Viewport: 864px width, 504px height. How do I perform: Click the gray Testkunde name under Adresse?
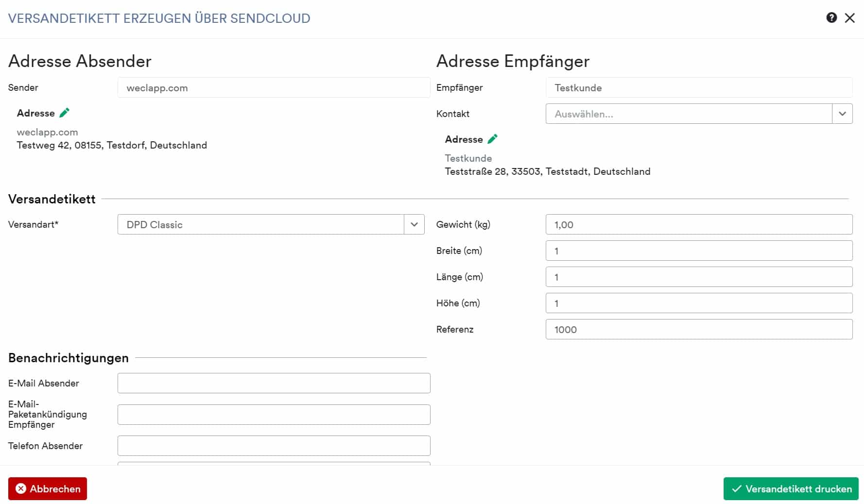(468, 158)
